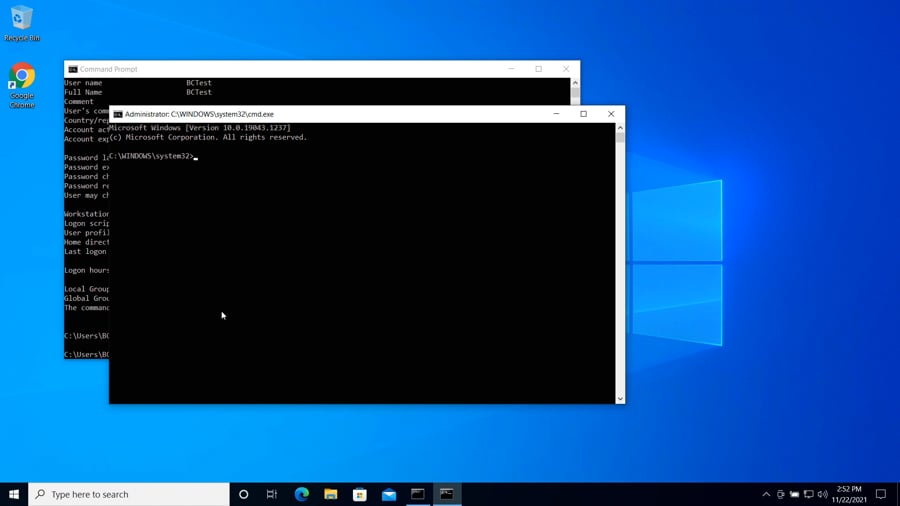This screenshot has height=506, width=900.
Task: Launch Microsoft Edge from the taskbar
Action: 301,494
